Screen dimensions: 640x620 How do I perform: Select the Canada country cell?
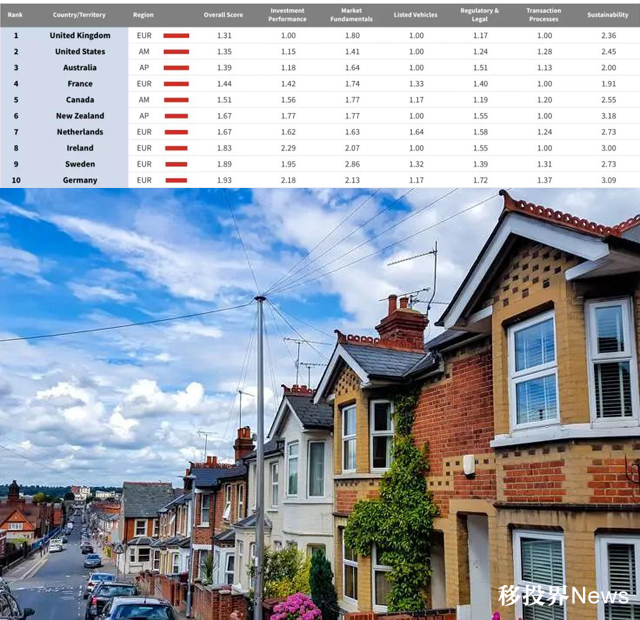80,100
